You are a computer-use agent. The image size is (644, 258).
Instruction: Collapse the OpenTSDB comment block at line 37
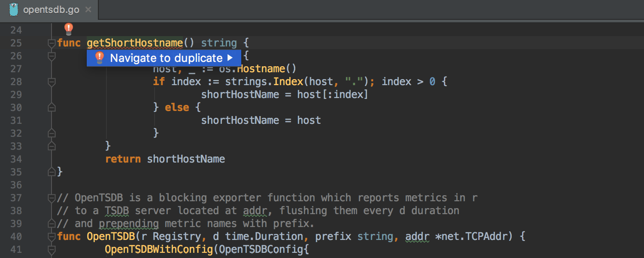(x=52, y=198)
